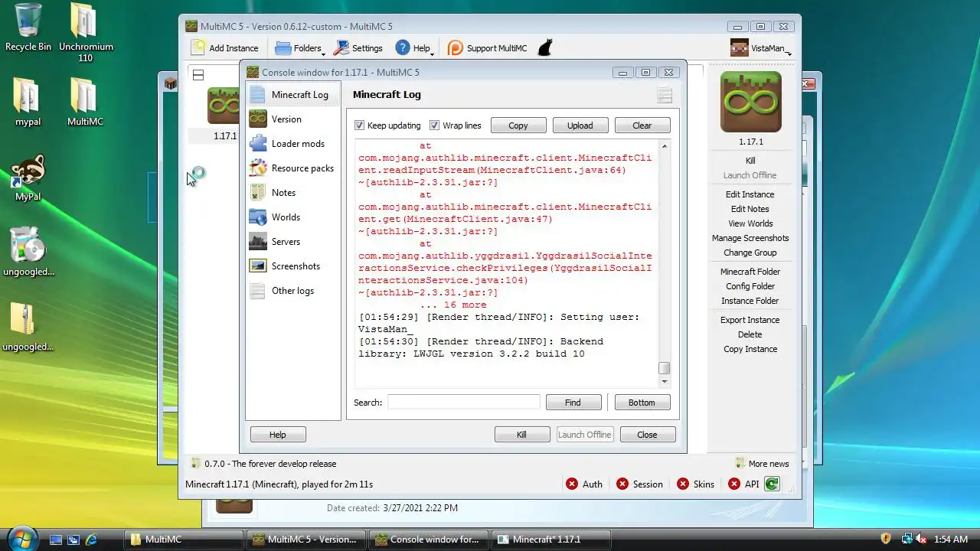Open the Loader mods puzzle icon
Screen dimensions: 980x551
point(258,144)
